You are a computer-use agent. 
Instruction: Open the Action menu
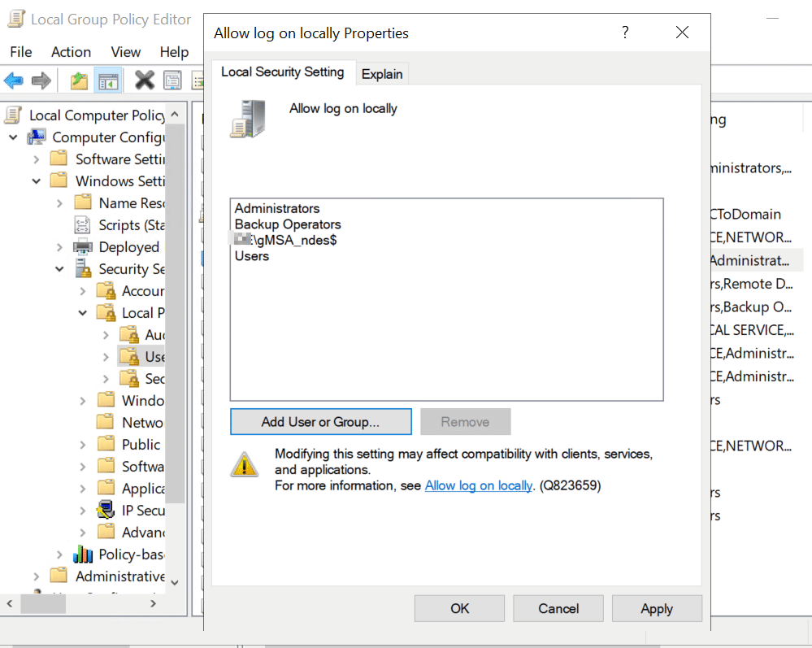(x=71, y=51)
